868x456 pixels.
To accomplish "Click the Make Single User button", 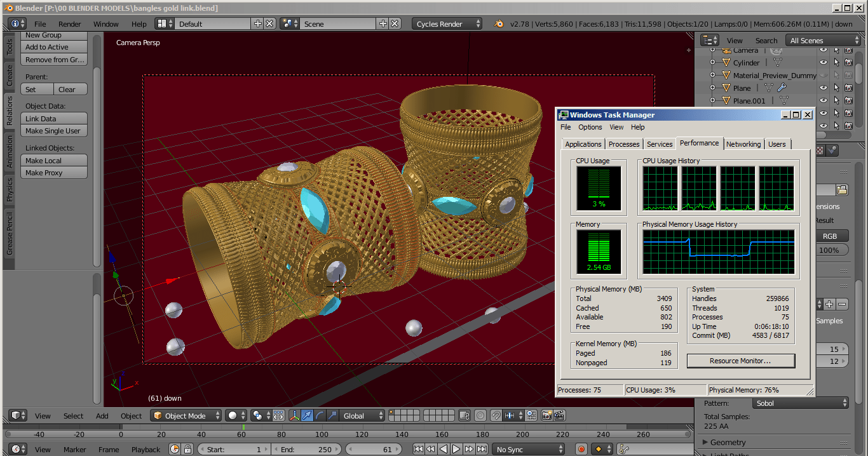I will (x=53, y=131).
